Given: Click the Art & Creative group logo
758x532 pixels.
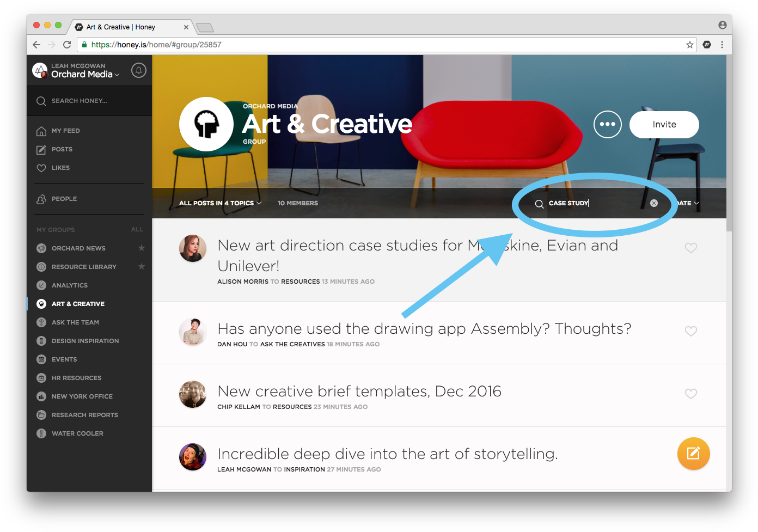Looking at the screenshot, I should (206, 124).
